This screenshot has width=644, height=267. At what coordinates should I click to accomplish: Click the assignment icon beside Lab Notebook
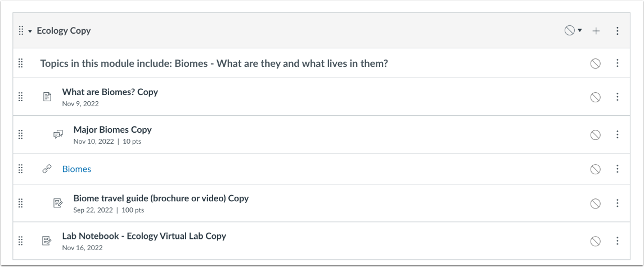(47, 241)
